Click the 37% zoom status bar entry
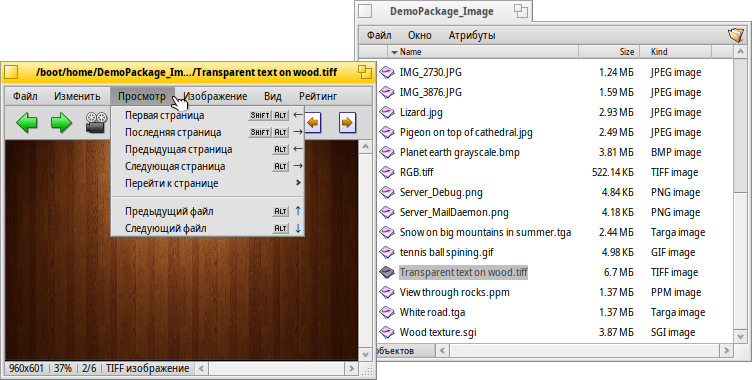The width and height of the screenshot is (752, 380). coord(62,368)
